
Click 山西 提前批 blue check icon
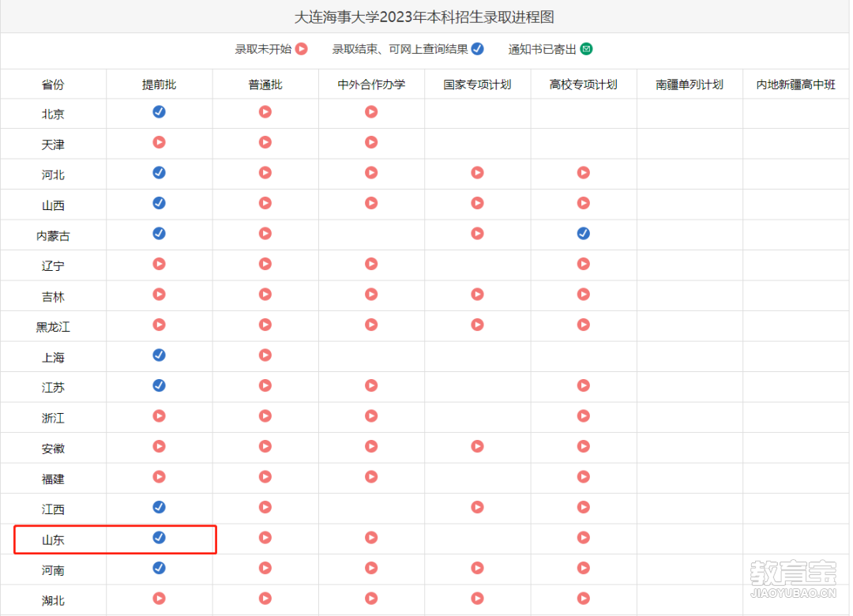point(159,203)
